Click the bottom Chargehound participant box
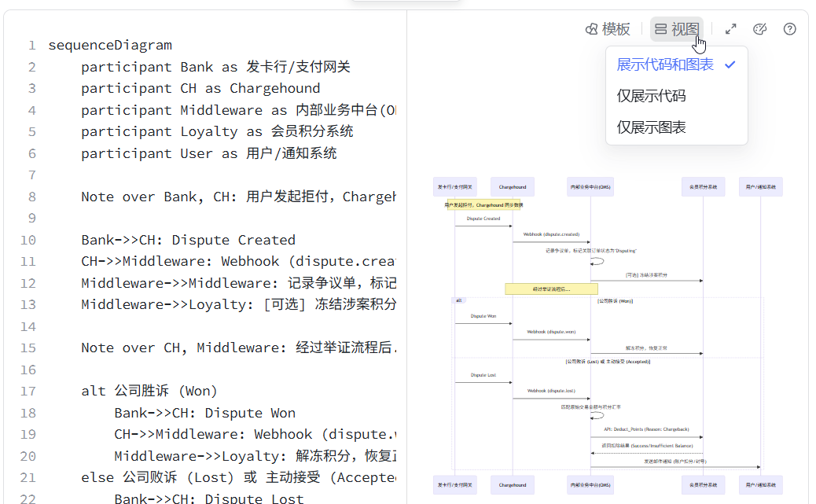 (x=513, y=485)
